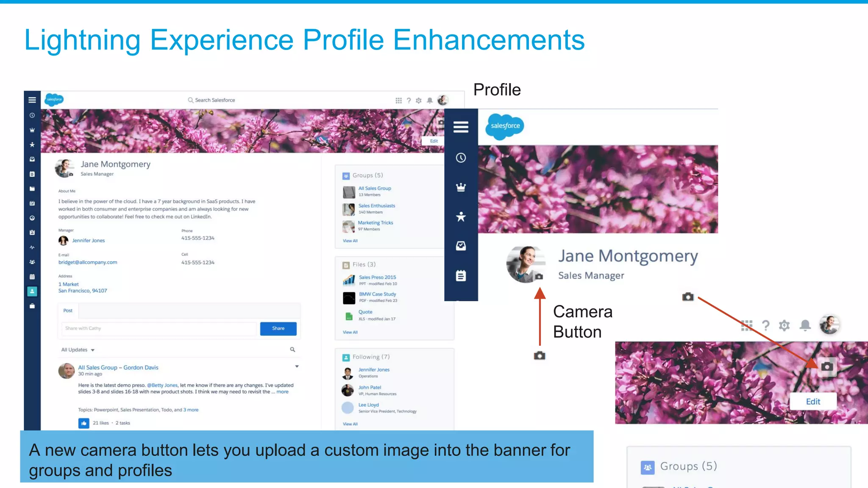Select the Post tab in the publisher
The width and height of the screenshot is (868, 488).
[68, 311]
